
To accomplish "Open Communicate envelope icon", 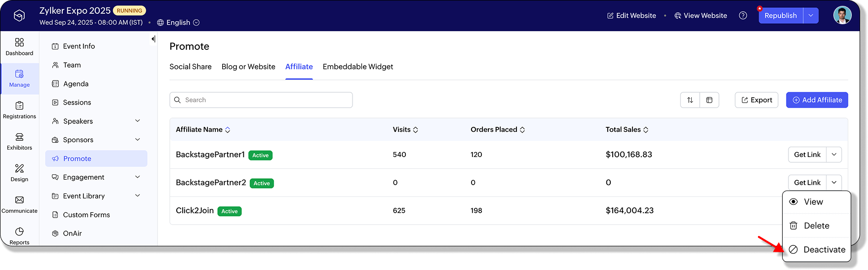I will (x=19, y=200).
